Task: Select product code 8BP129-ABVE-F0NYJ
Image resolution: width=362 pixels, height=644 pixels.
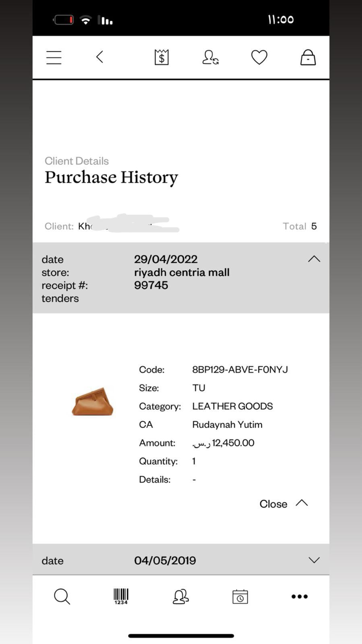Action: tap(240, 369)
